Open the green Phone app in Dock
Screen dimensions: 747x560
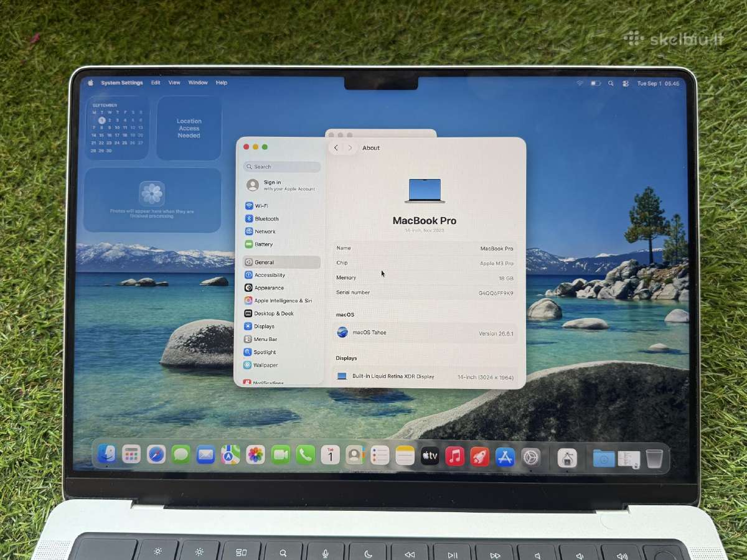(306, 455)
